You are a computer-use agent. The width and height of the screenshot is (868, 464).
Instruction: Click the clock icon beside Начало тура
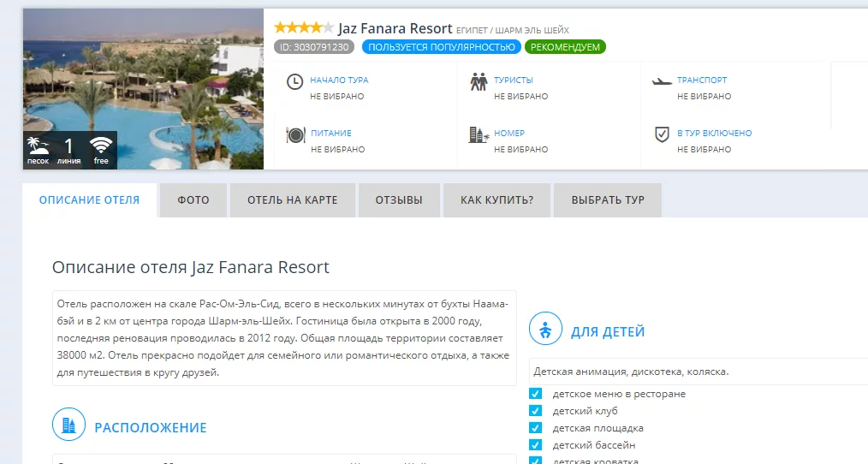coord(294,82)
